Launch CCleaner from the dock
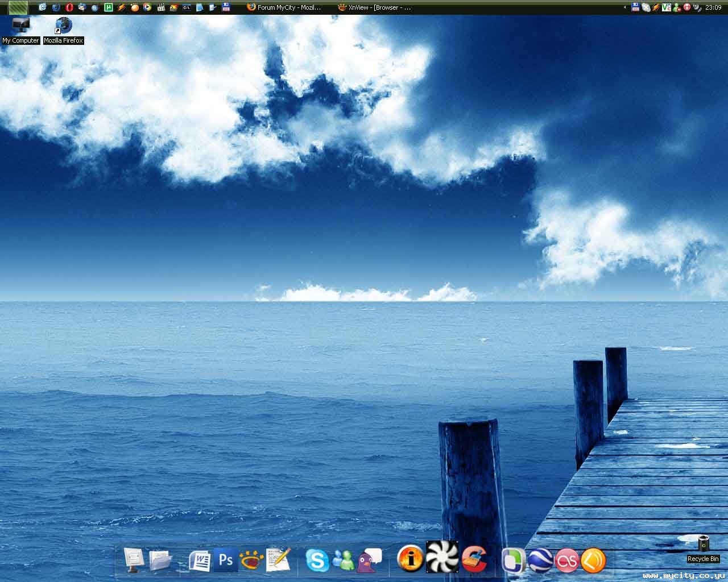This screenshot has height=582, width=728. (474, 559)
